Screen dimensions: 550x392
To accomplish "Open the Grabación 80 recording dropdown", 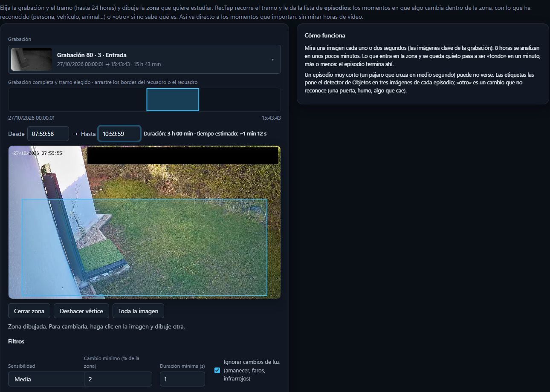I will 144,59.
